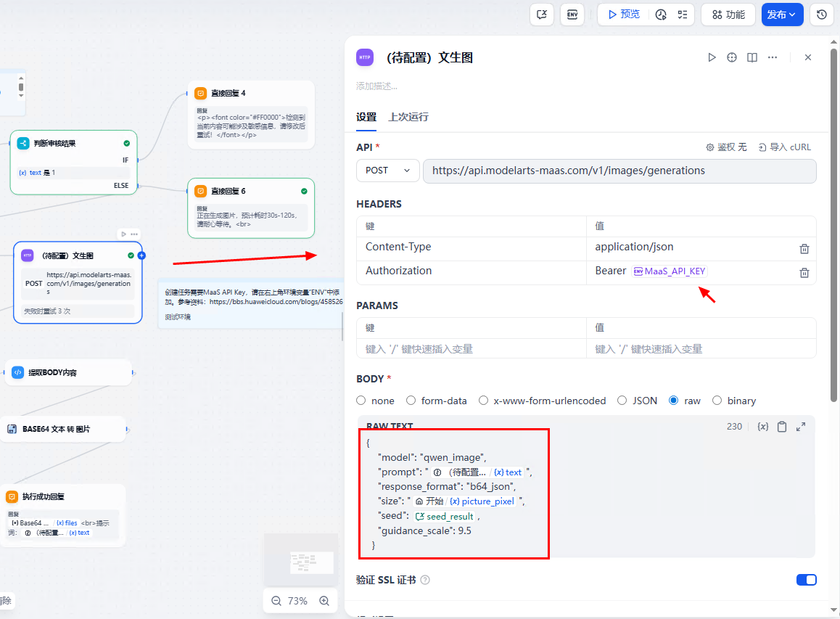Open the run history clock icon
840x619 pixels.
(661, 15)
